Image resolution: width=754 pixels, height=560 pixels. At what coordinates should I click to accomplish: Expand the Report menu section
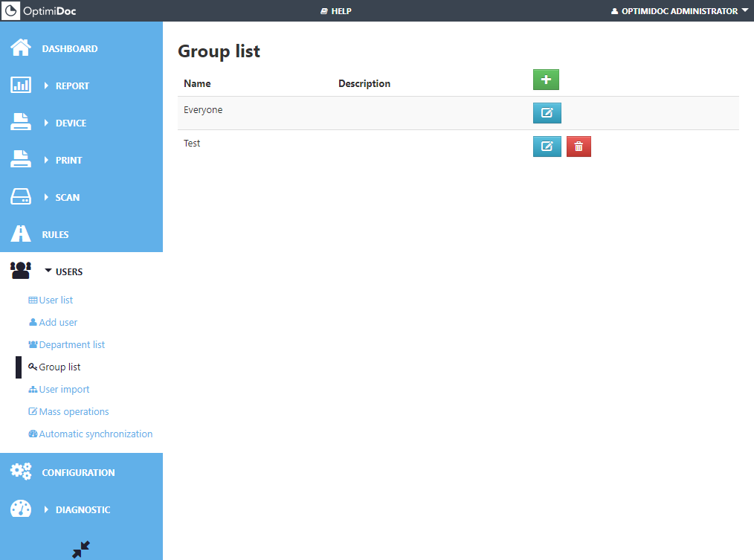71,86
